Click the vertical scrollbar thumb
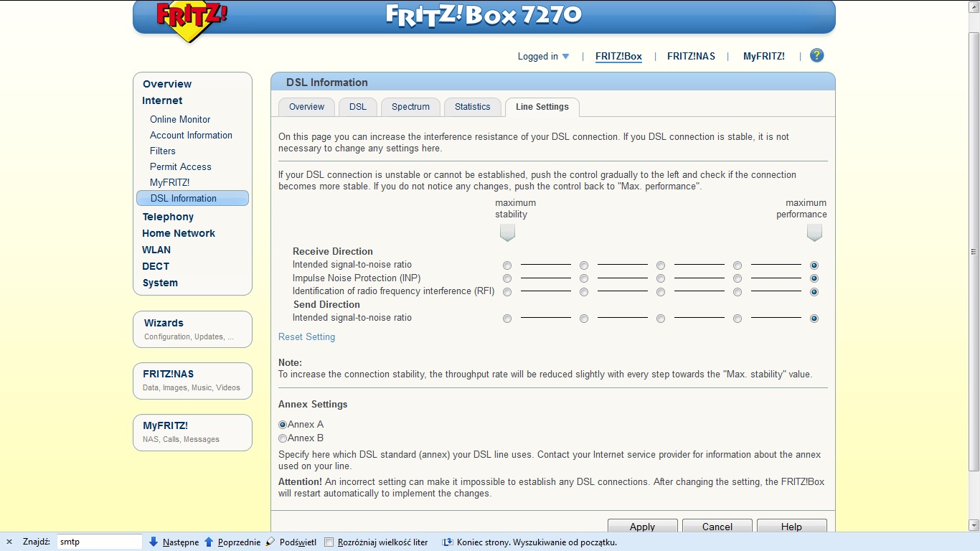The height and width of the screenshot is (551, 980). coord(974,251)
